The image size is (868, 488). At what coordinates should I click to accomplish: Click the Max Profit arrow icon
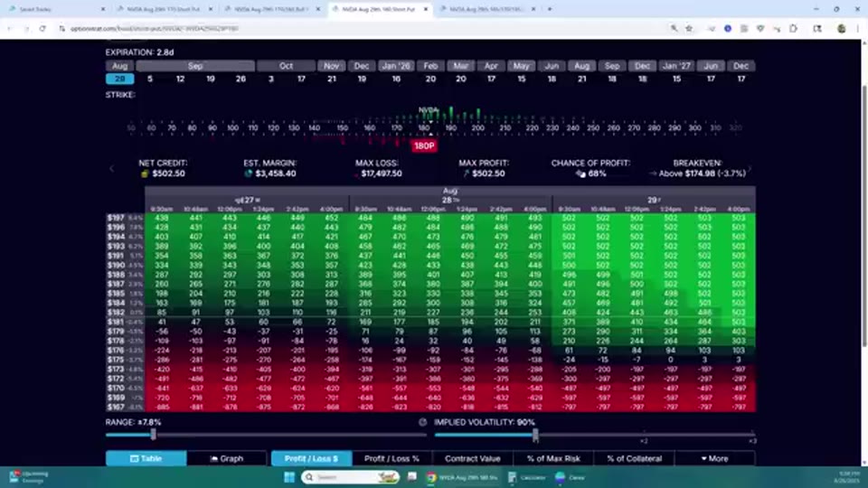pyautogui.click(x=466, y=174)
